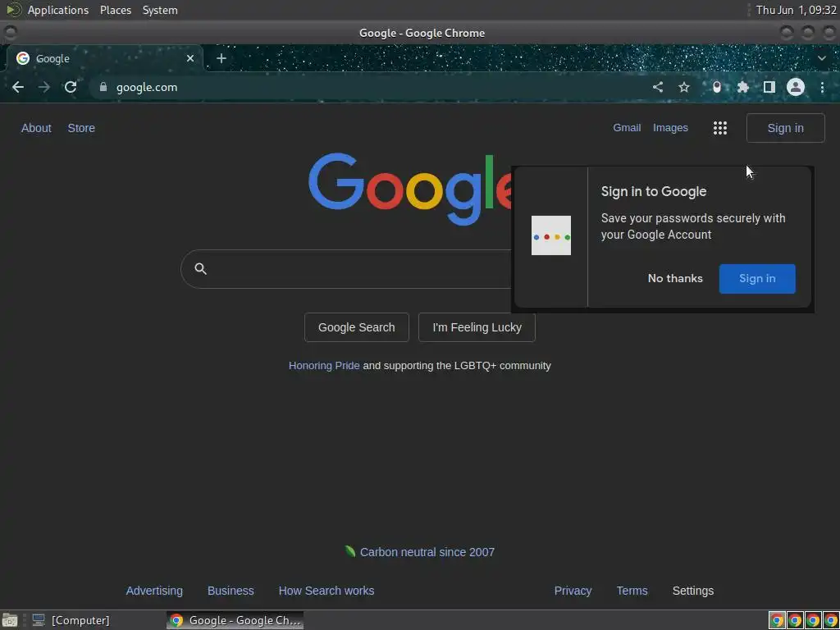
Task: Click the padlock site info icon
Action: tap(103, 87)
